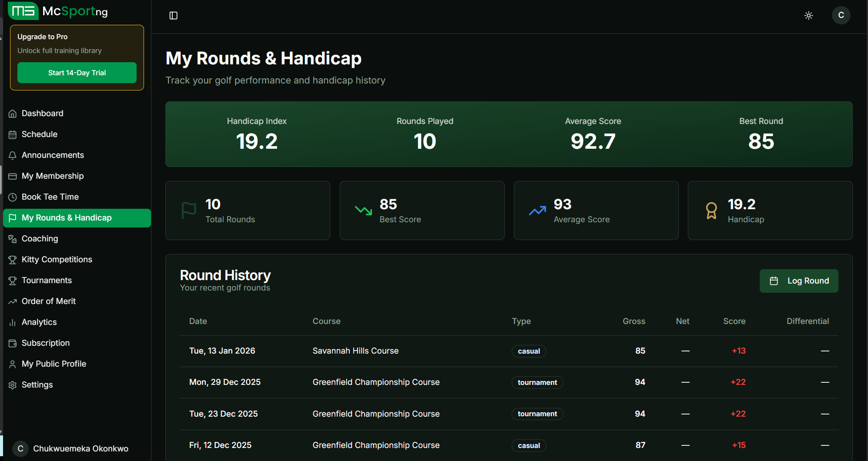
Task: Click the Log Round button
Action: pyautogui.click(x=798, y=281)
